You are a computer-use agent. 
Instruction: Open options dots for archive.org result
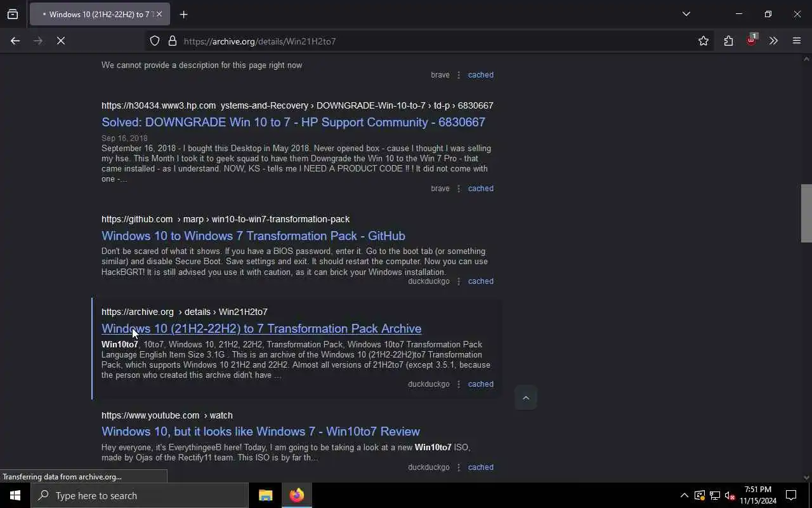pyautogui.click(x=459, y=384)
